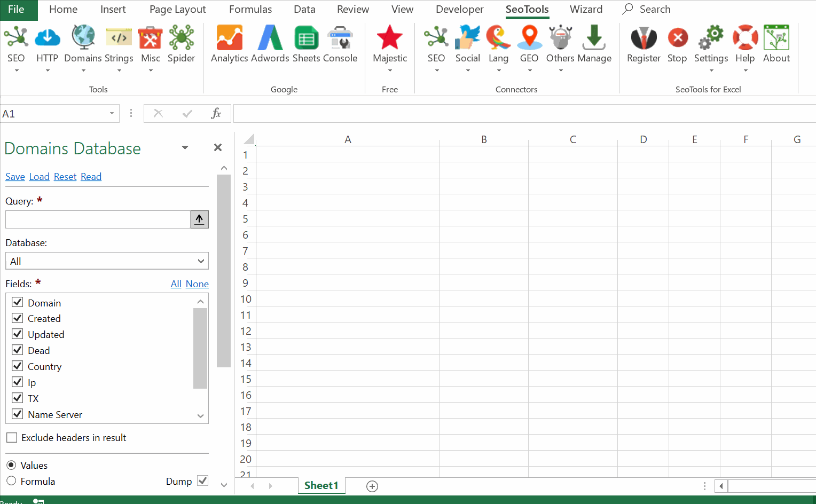The image size is (816, 504).
Task: Uncheck the TX field checkbox
Action: [18, 398]
